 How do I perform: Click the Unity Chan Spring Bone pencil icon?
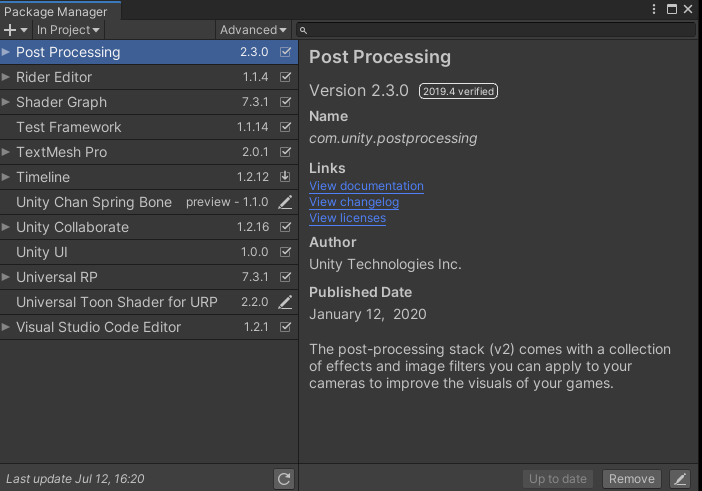(285, 202)
